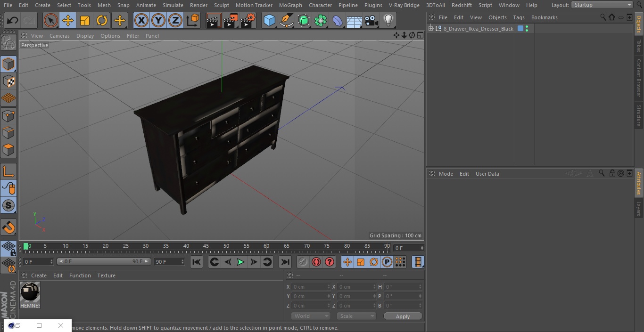Go to start of animation

(197, 262)
